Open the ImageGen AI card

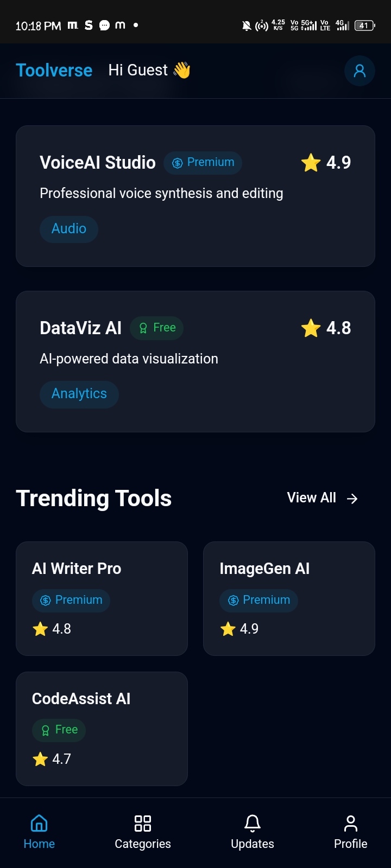coord(289,598)
